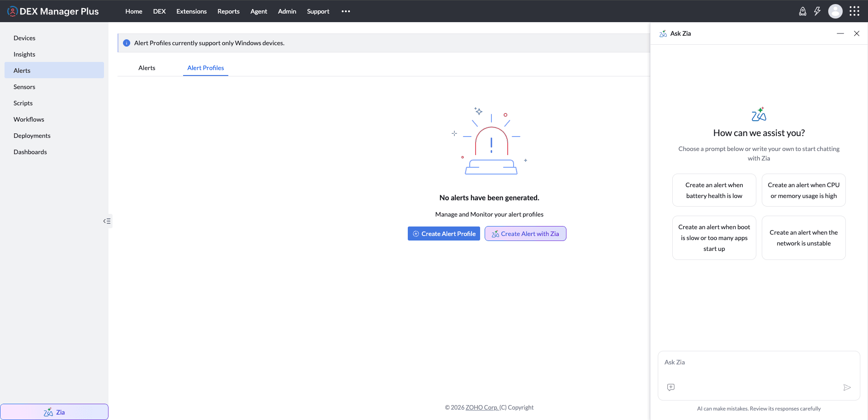Open the ZOHO Corp. footer link
The image size is (868, 420).
(x=482, y=407)
